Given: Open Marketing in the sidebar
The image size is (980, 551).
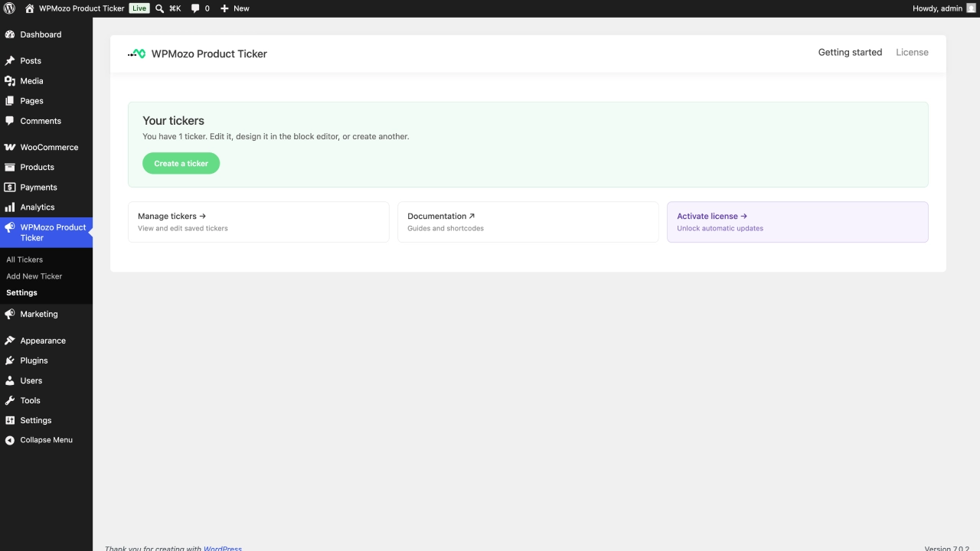Looking at the screenshot, I should (46, 314).
